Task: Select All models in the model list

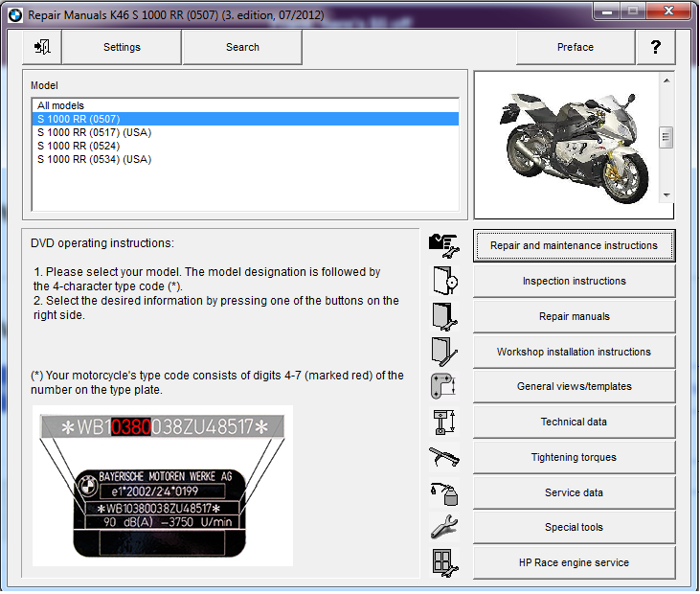Action: tap(245, 105)
